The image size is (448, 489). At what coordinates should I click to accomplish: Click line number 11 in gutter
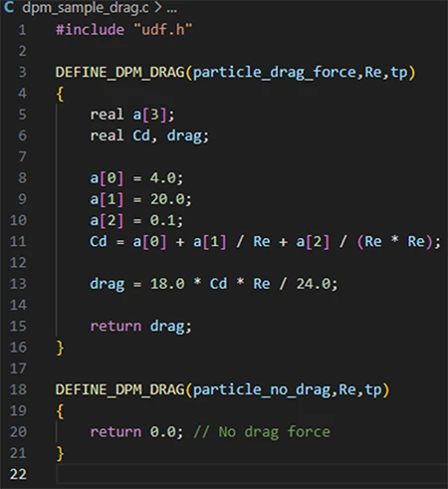[18, 241]
